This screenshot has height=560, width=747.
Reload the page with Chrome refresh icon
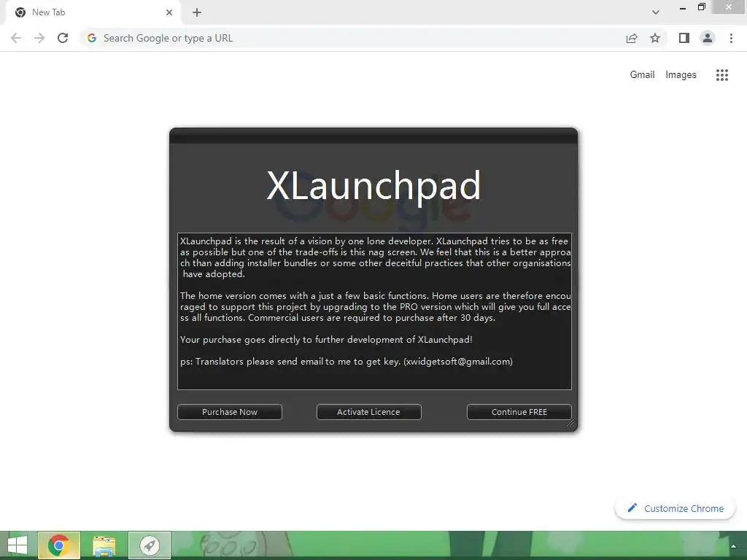point(63,38)
